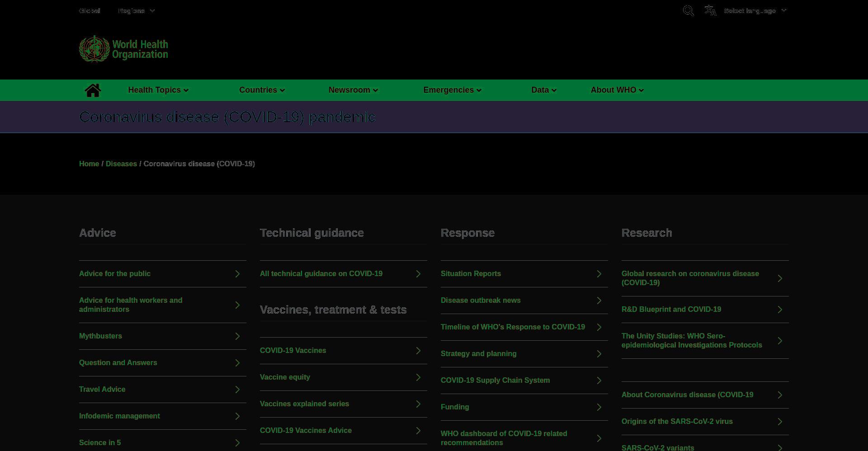Image resolution: width=868 pixels, height=451 pixels.
Task: Click arrow icon beside Situation Reports
Action: [x=599, y=274]
